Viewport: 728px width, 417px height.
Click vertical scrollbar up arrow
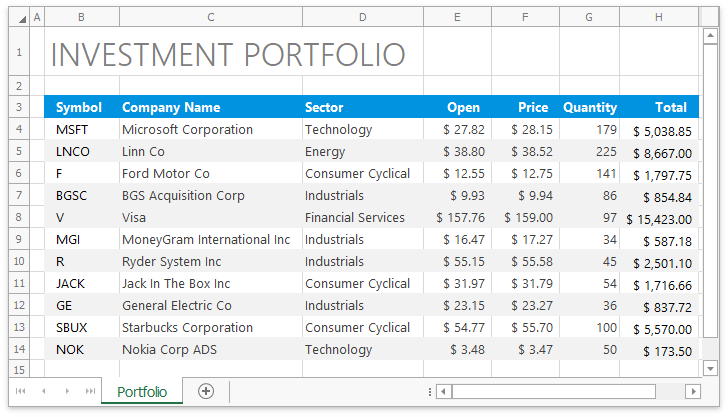coord(710,35)
